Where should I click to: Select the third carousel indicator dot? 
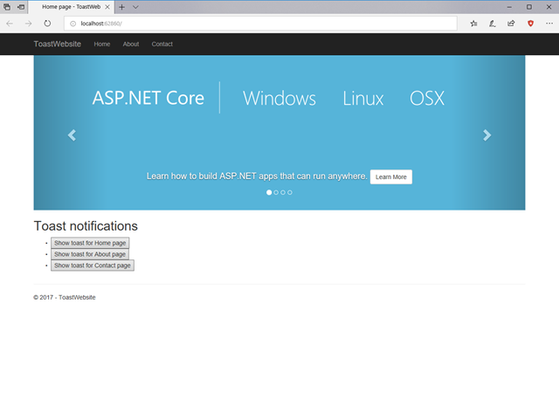pos(283,193)
